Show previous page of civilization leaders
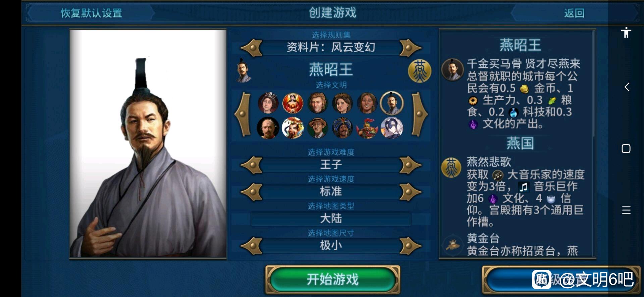 tap(243, 114)
